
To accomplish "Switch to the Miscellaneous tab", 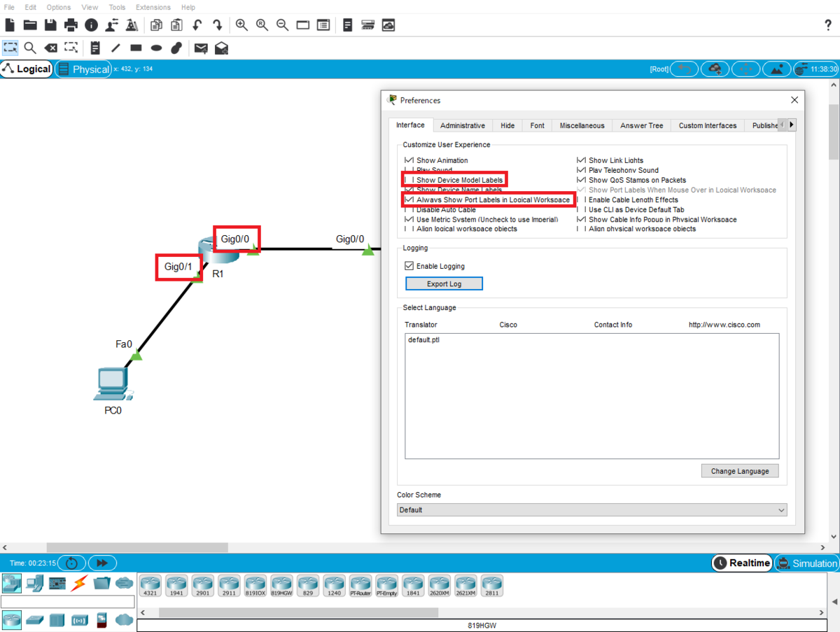I will coord(582,125).
